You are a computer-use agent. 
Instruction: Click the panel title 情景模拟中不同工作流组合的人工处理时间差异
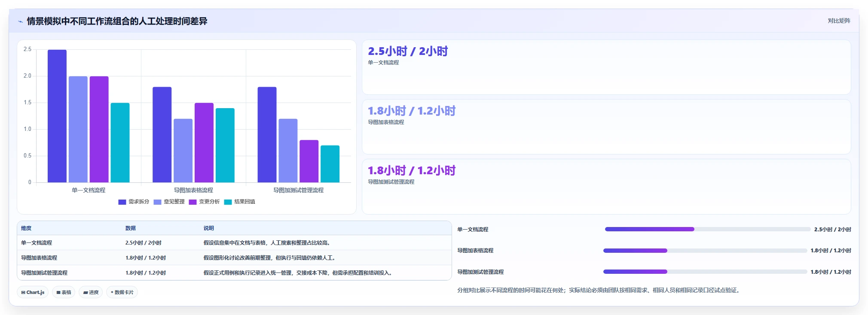(x=117, y=21)
